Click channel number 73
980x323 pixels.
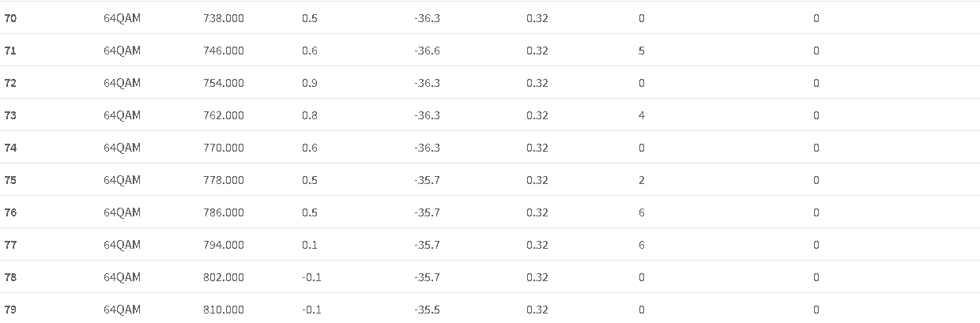(x=10, y=115)
